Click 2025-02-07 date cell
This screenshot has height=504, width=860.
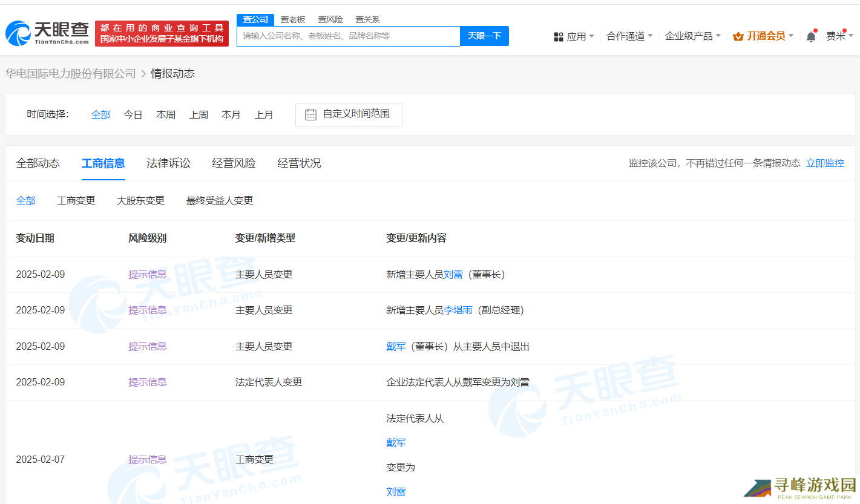41,459
